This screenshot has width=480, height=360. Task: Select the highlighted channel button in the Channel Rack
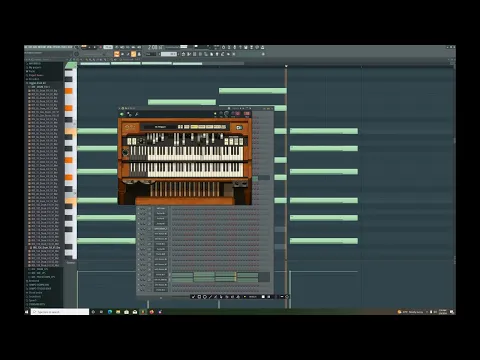[161, 229]
